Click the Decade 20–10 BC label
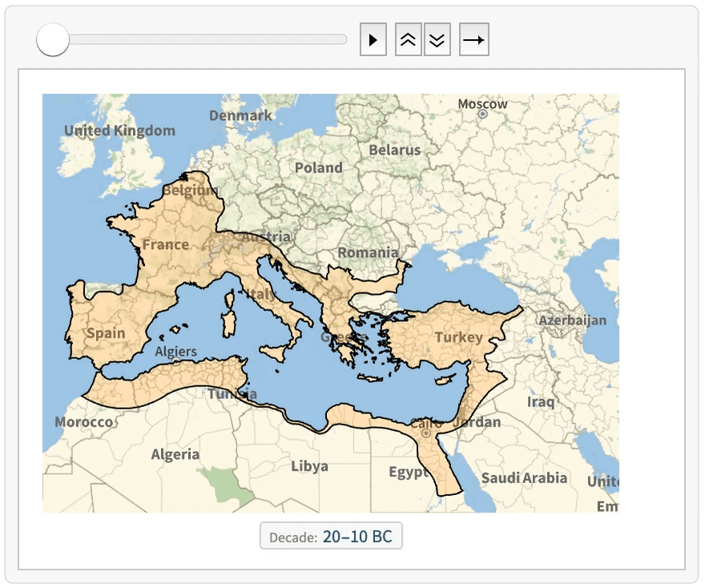This screenshot has height=588, width=705. coord(331,537)
